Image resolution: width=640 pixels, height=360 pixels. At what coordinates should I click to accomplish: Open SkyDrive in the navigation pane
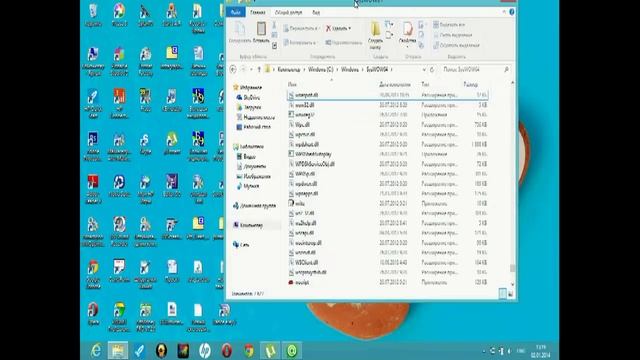click(x=248, y=98)
